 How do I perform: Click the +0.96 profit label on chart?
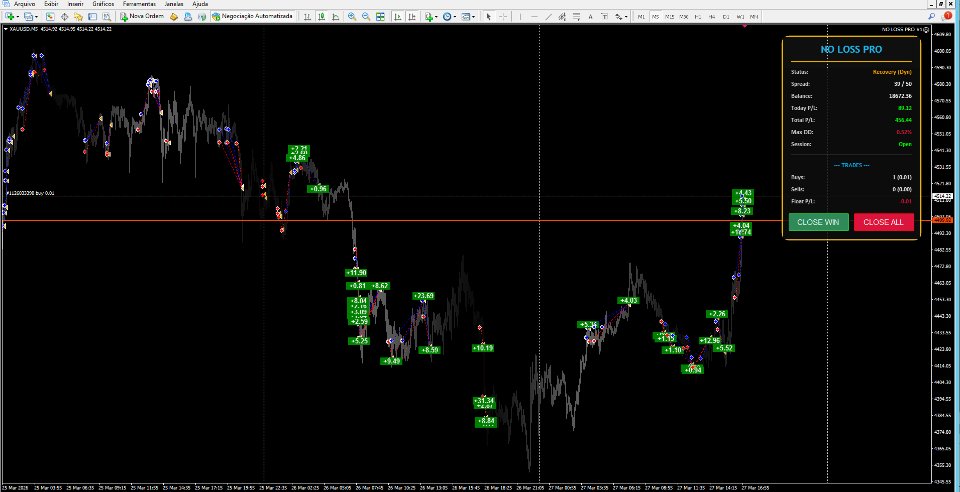pos(318,189)
